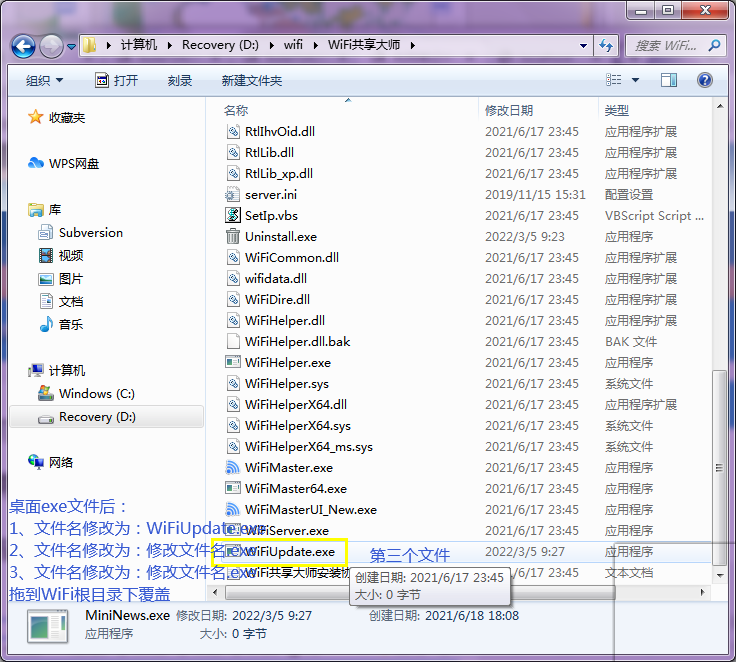
Task: Click the WiFiHelper.exe program icon
Action: tap(233, 362)
